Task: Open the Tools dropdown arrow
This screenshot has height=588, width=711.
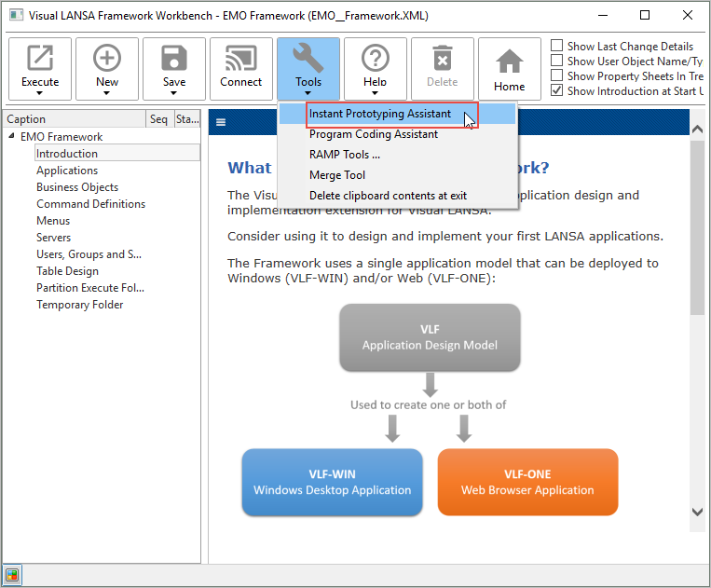Action: point(308,93)
